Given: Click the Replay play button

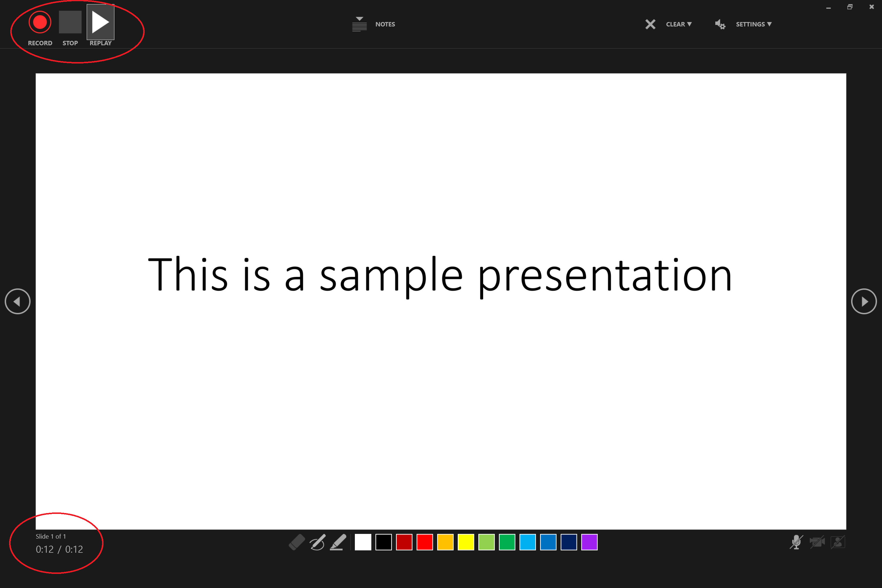Looking at the screenshot, I should point(100,23).
